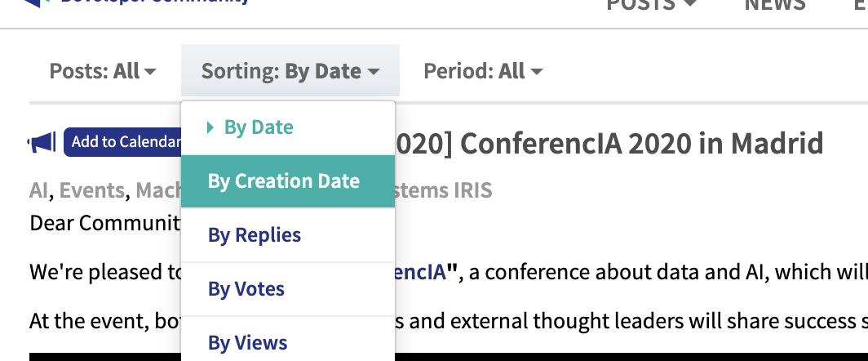The width and height of the screenshot is (868, 361).
Task: Expand the Posts: All filter dropdown
Action: point(103,71)
